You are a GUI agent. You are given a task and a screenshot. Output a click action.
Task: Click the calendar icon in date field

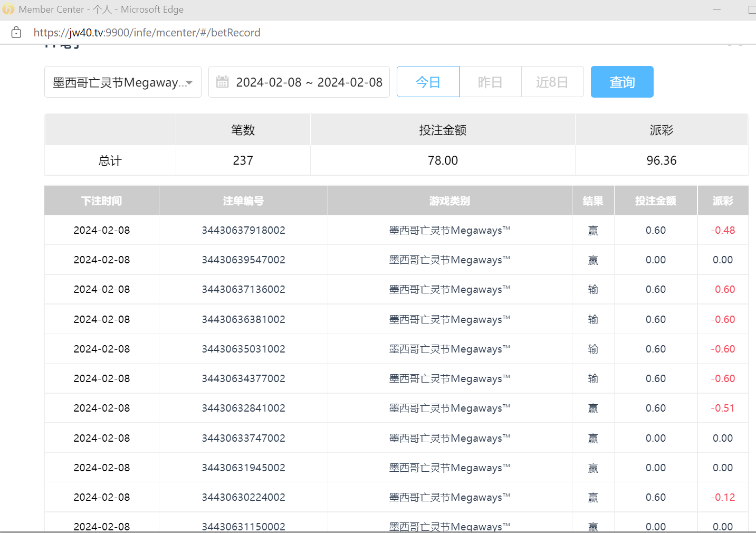tap(223, 82)
